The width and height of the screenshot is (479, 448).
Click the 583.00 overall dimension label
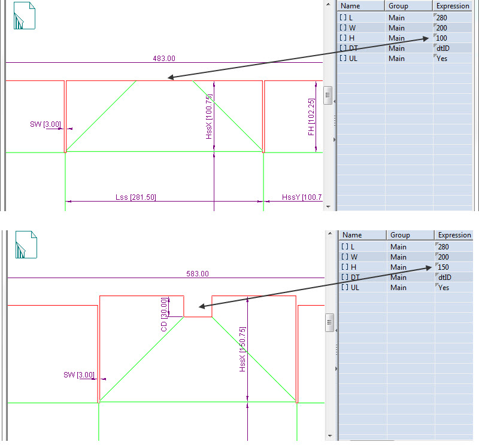[197, 273]
